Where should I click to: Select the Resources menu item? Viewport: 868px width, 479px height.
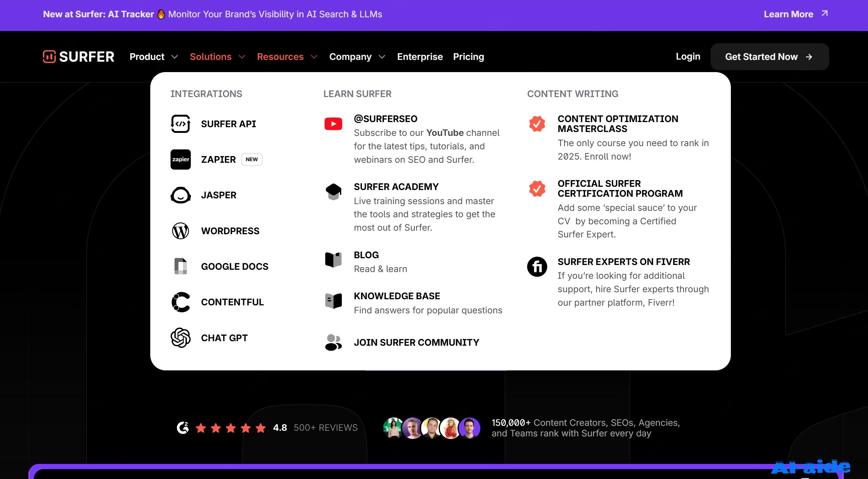(280, 57)
